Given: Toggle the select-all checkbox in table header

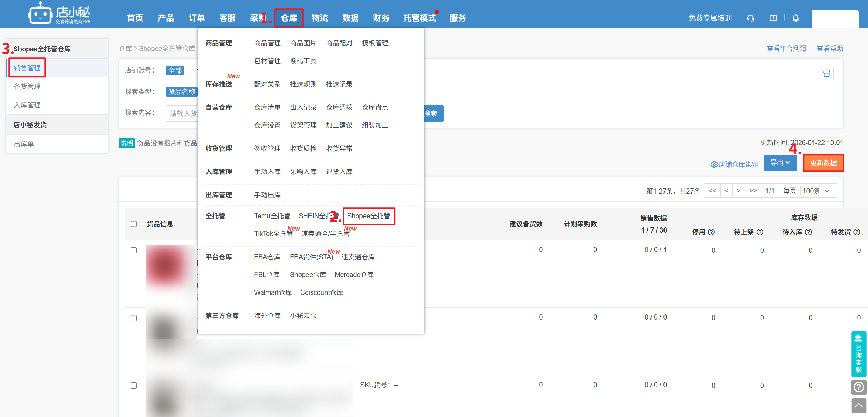Looking at the screenshot, I should [x=134, y=224].
